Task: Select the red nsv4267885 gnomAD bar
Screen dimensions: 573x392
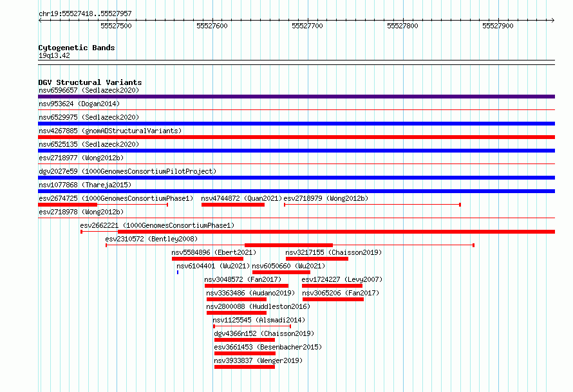Action: click(296, 137)
